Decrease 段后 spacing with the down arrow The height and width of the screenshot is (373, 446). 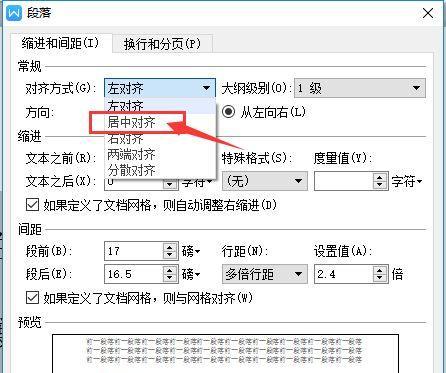click(x=170, y=278)
